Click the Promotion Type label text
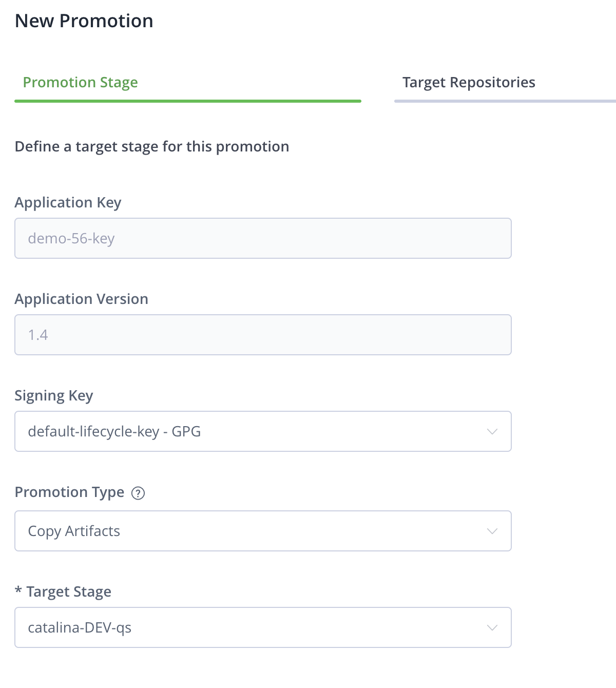 tap(69, 492)
